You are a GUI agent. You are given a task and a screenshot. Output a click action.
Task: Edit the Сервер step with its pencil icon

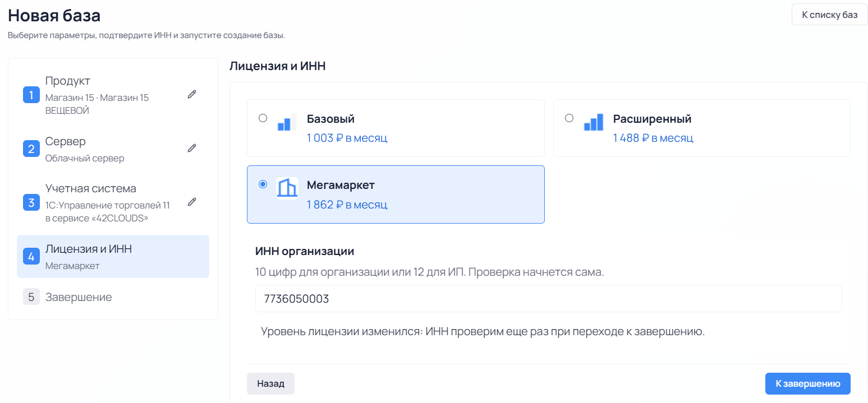[x=192, y=149]
